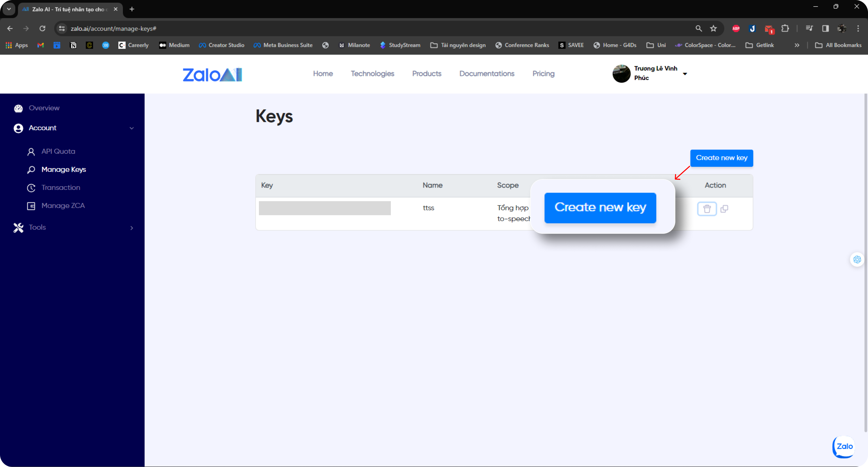Image resolution: width=868 pixels, height=467 pixels.
Task: Open the Creator Studio bookmark
Action: pyautogui.click(x=221, y=45)
